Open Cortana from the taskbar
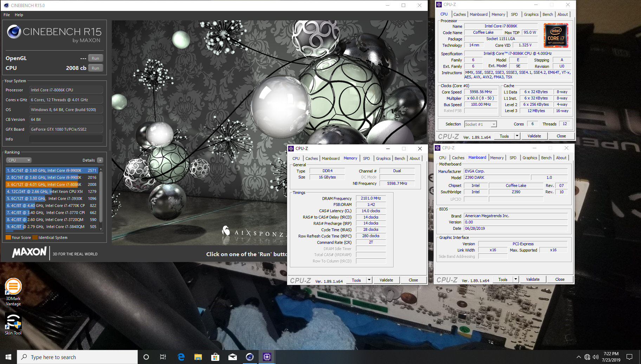 (x=146, y=357)
